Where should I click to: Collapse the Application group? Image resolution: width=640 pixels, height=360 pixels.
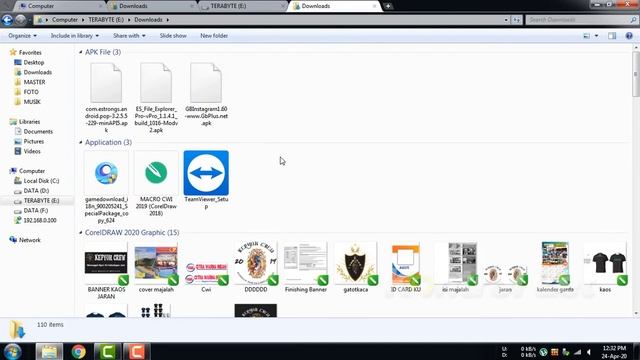[x=80, y=142]
